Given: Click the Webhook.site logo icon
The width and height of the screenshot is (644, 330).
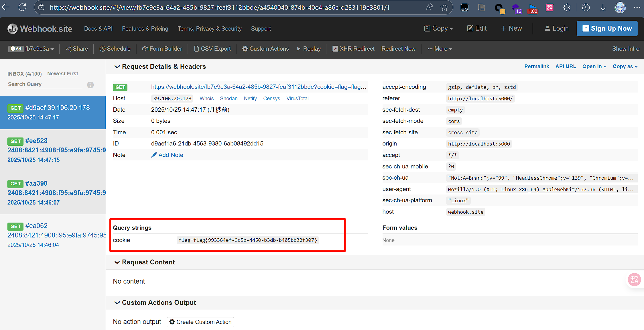Looking at the screenshot, I should 12,29.
